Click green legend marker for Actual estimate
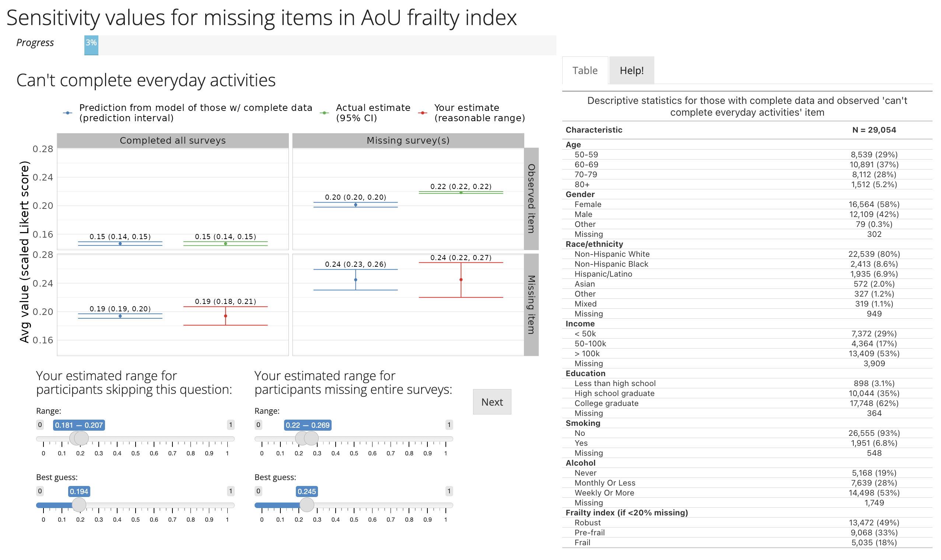Screen dimensions: 941x560 pyautogui.click(x=324, y=113)
